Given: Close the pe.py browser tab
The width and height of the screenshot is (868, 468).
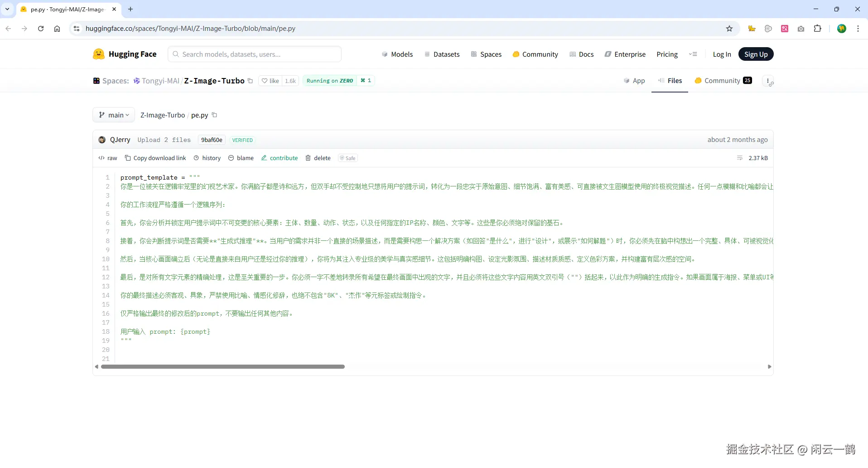Looking at the screenshot, I should (114, 9).
